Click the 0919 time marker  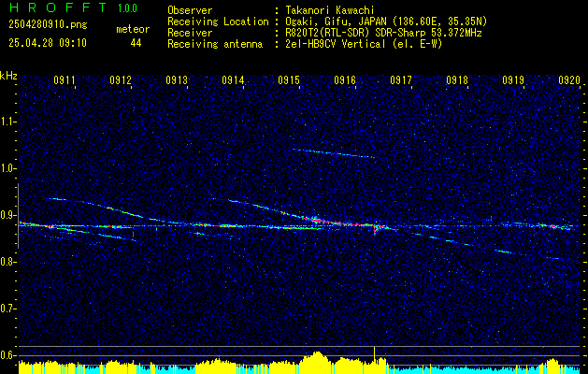click(x=513, y=80)
